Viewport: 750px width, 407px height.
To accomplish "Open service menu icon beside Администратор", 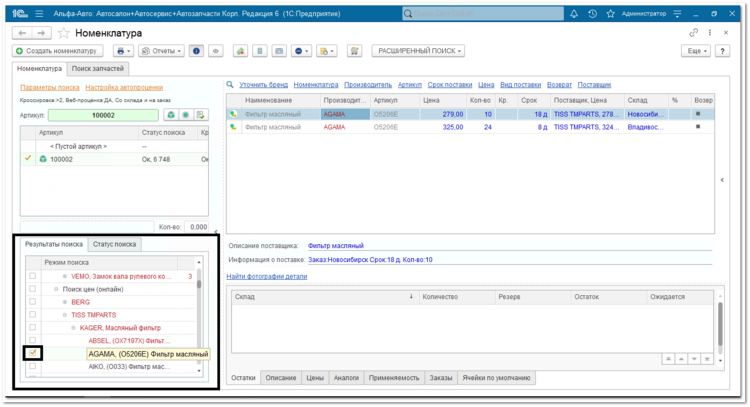I will click(677, 14).
